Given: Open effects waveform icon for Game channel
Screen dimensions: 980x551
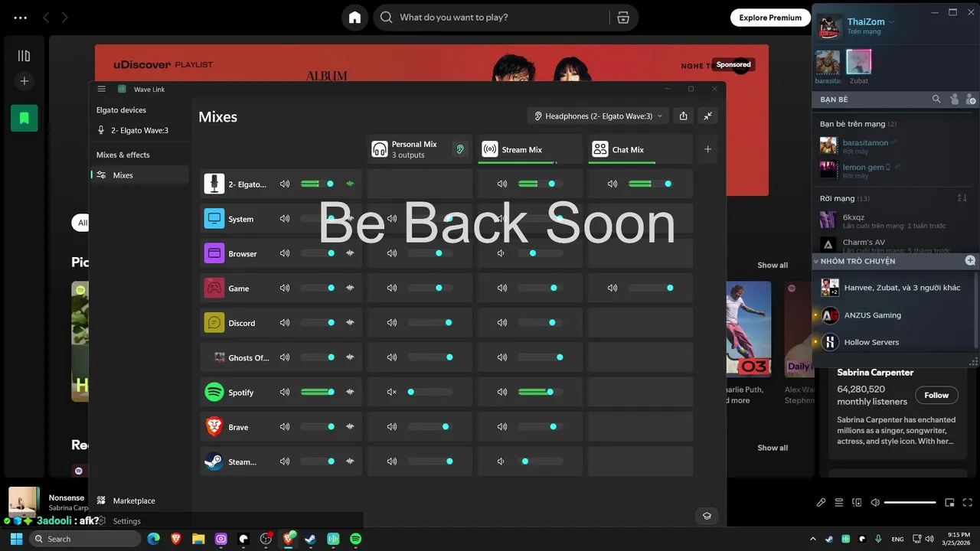Looking at the screenshot, I should pyautogui.click(x=351, y=288).
